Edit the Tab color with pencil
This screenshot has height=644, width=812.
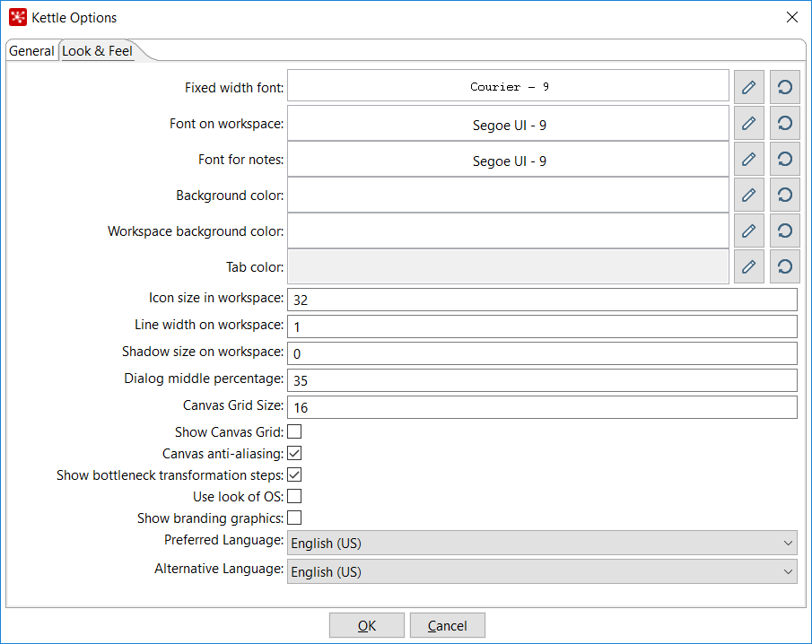[748, 266]
